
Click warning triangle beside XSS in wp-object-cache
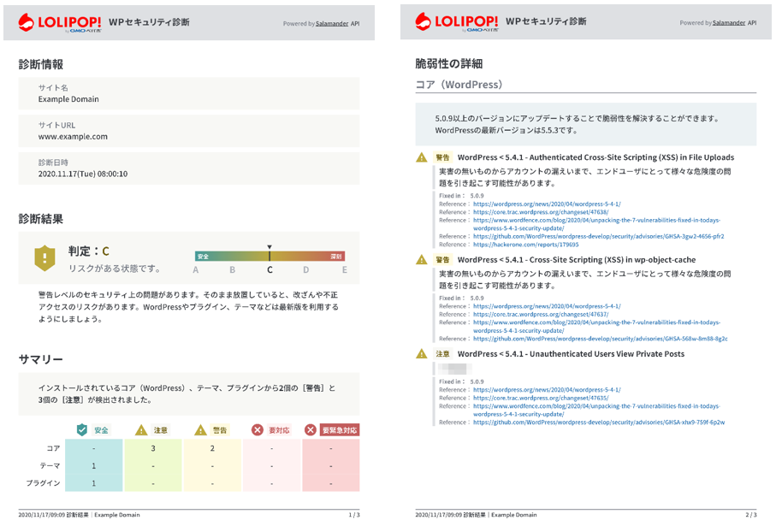tap(422, 260)
